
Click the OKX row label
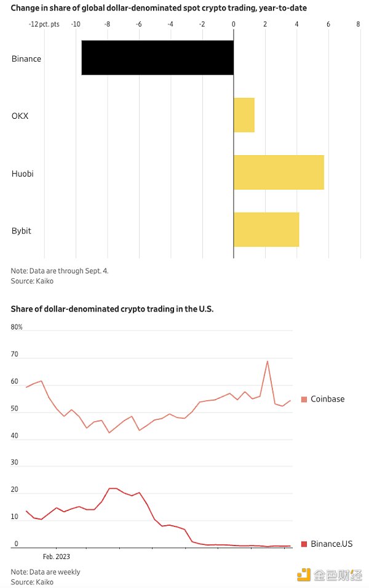[20, 116]
